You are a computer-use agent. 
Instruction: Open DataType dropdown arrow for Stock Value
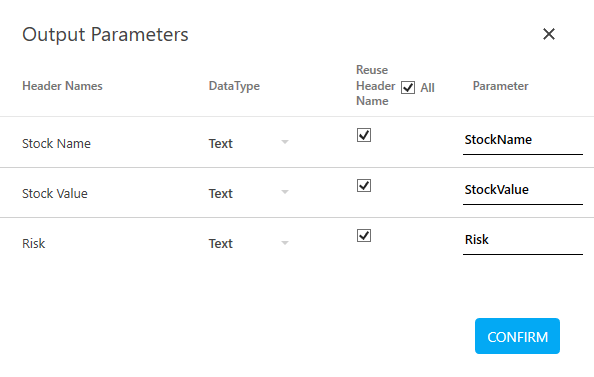285,192
